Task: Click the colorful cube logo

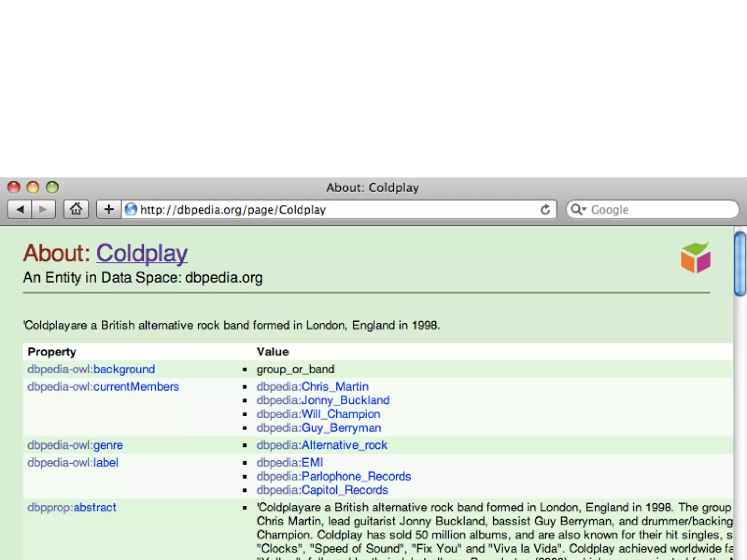Action: (x=695, y=258)
